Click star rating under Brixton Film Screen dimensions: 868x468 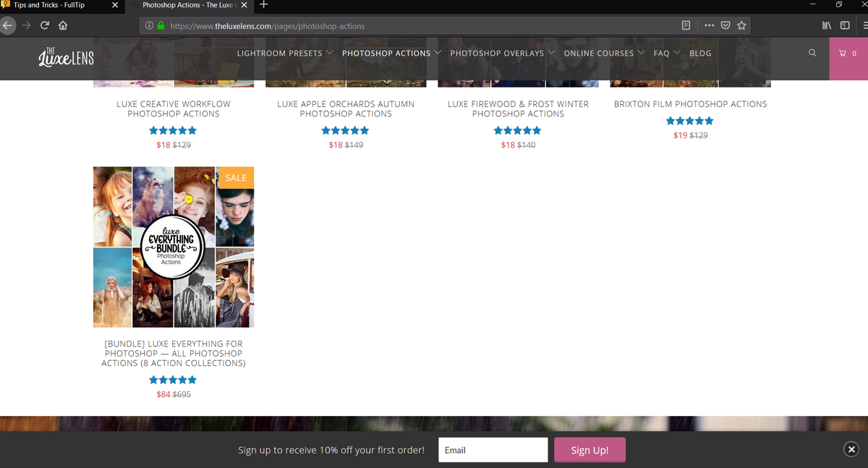(690, 121)
